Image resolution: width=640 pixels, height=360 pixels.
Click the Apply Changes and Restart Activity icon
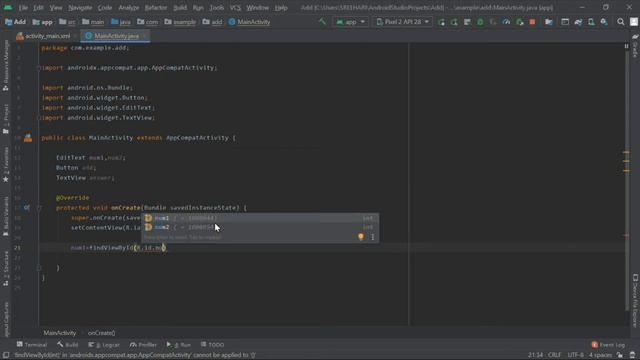click(x=454, y=22)
